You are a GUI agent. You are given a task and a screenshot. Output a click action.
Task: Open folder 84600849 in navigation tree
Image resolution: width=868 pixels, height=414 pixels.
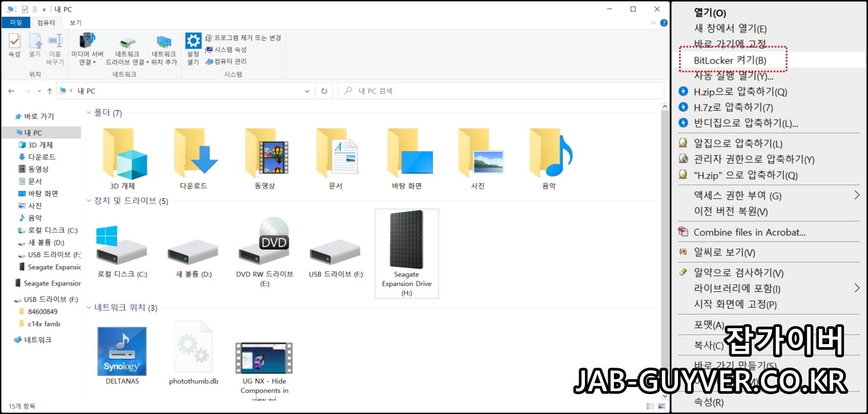[42, 311]
